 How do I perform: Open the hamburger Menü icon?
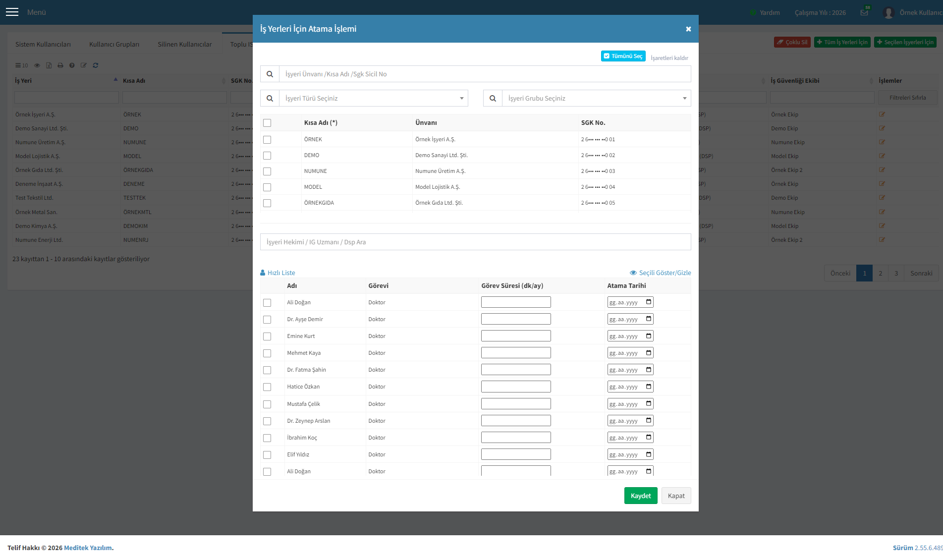point(12,12)
